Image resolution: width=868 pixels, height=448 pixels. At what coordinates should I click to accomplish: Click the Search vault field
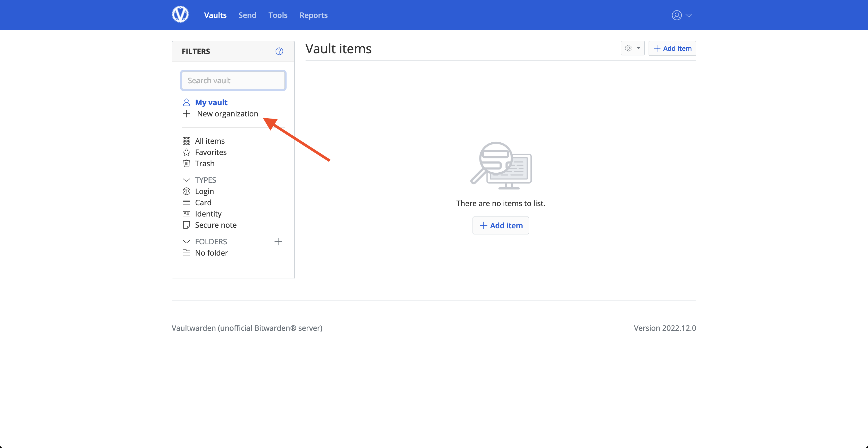[233, 80]
